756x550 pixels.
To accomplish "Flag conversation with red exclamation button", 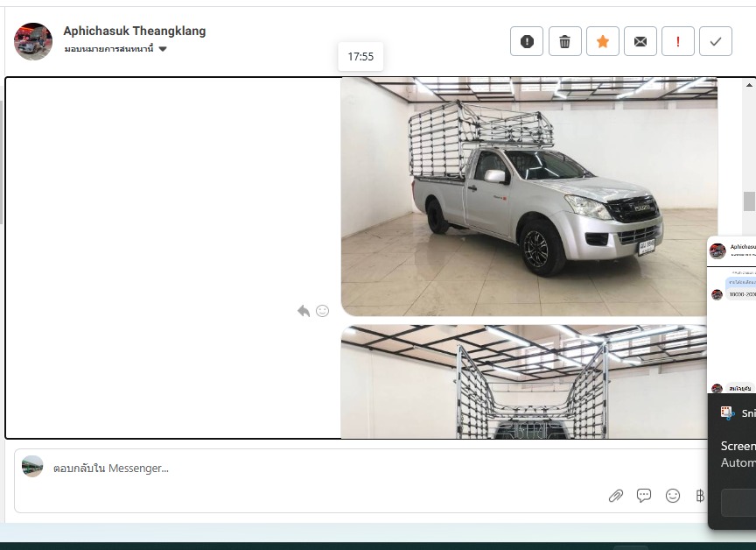I will [677, 41].
